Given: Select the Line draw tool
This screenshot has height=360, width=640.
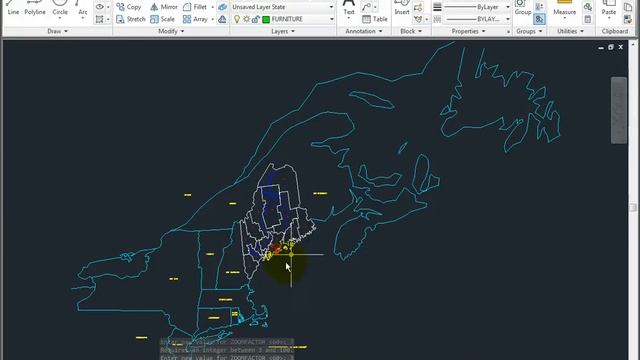Looking at the screenshot, I should [x=13, y=8].
